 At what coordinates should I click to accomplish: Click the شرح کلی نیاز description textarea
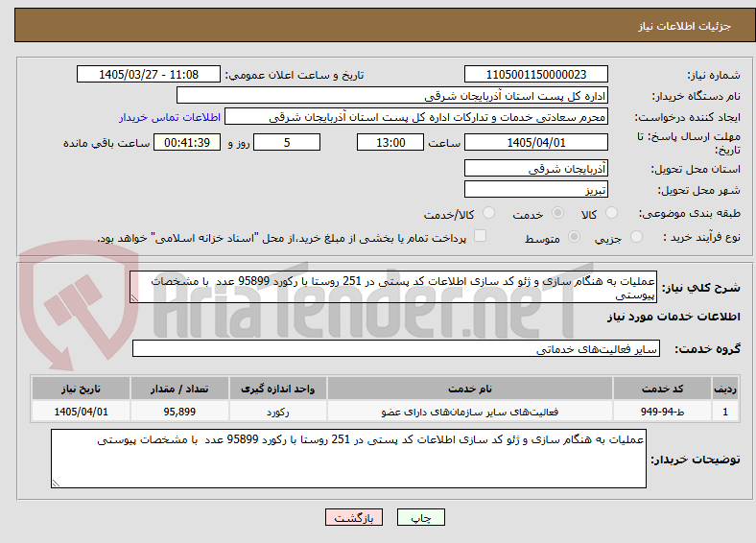pyautogui.click(x=393, y=287)
